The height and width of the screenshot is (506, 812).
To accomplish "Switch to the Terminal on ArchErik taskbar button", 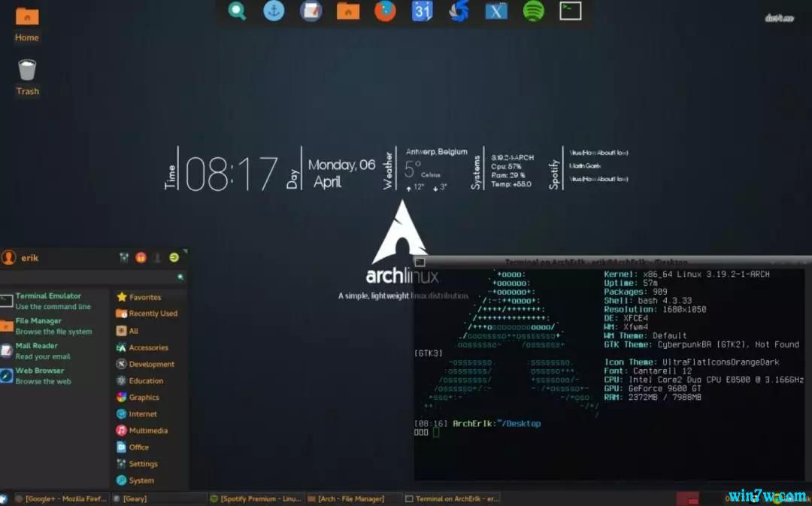I will tap(452, 498).
